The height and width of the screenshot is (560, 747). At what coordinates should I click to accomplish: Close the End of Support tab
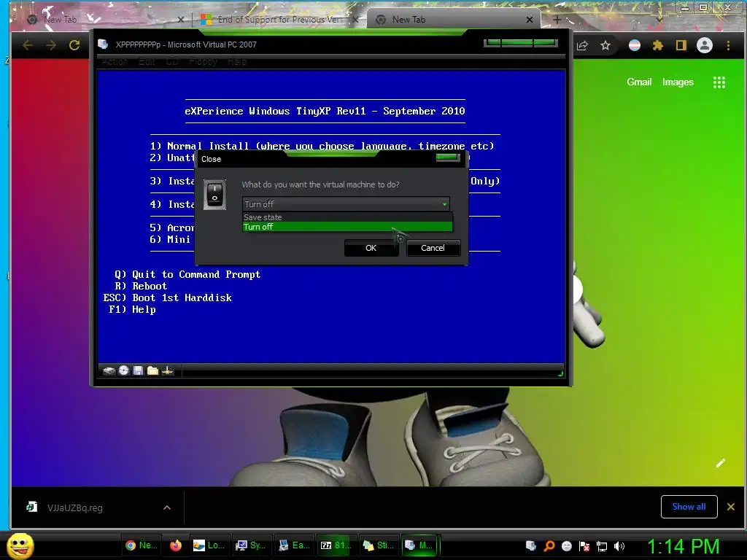[355, 20]
